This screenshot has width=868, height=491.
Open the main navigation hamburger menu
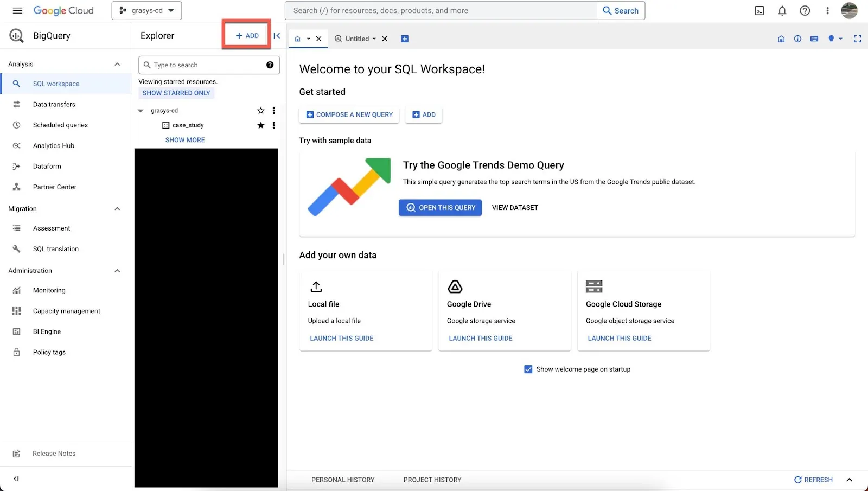coord(17,10)
